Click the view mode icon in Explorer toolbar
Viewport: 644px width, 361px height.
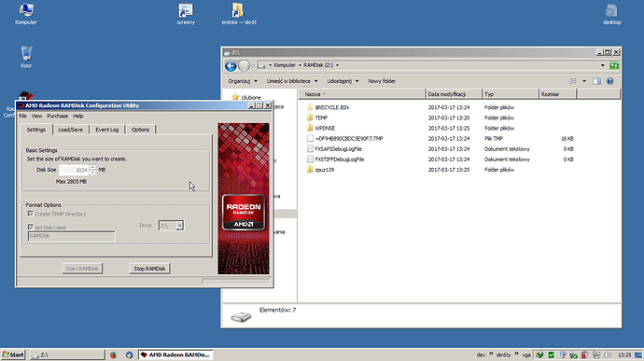coord(572,81)
